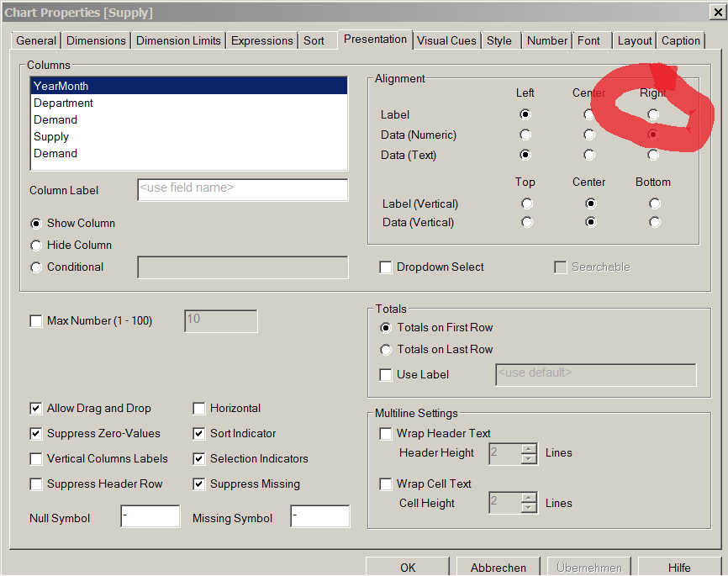Enable Wrap Header Text checkbox
The image size is (728, 576).
(386, 434)
